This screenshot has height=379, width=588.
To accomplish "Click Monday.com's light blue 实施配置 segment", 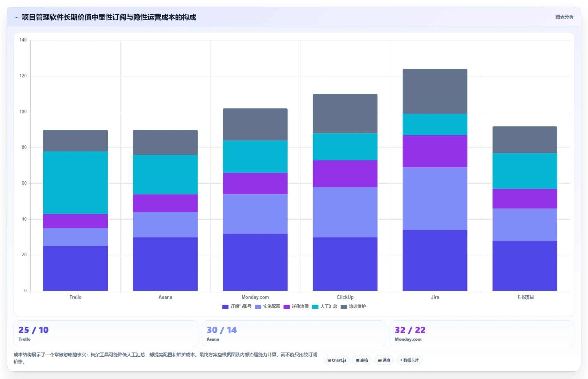I will (255, 214).
